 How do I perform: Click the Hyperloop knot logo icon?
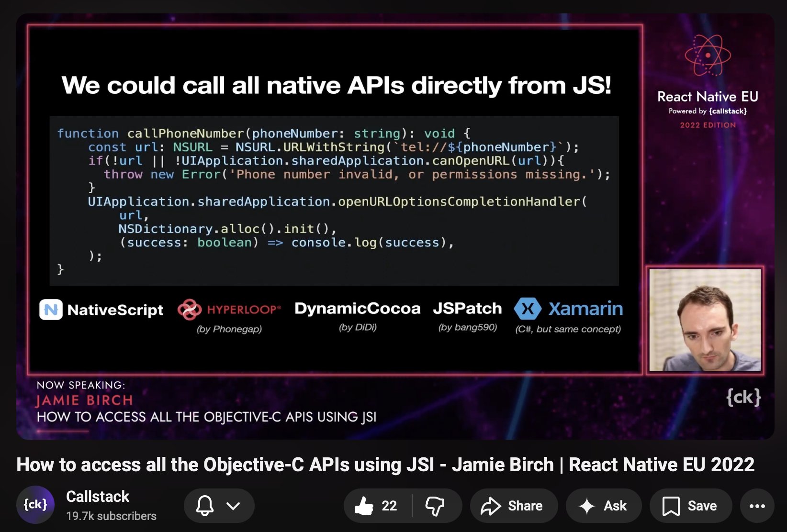(190, 309)
